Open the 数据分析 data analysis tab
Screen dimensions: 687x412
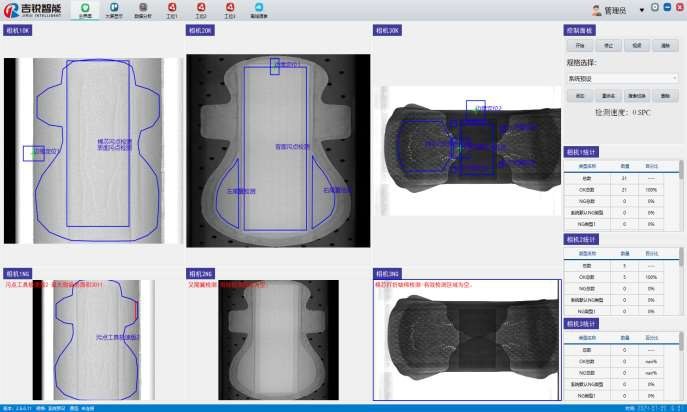coord(143,10)
